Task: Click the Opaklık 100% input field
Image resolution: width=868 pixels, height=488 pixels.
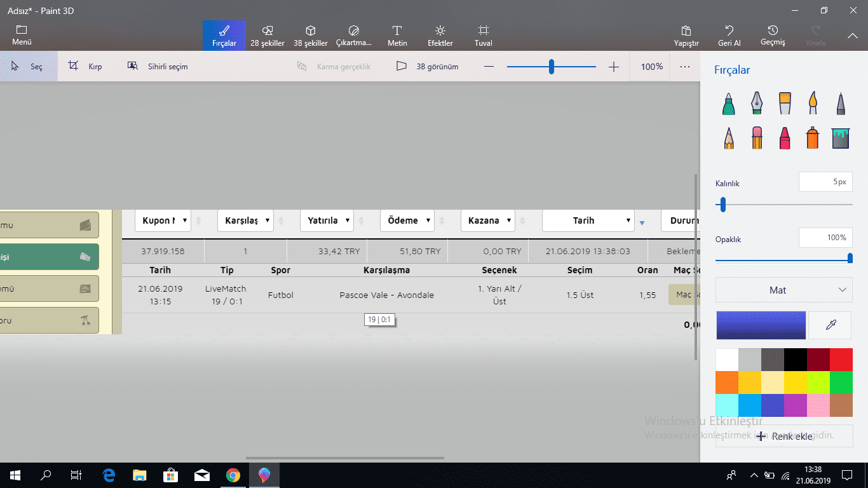Action: 825,238
